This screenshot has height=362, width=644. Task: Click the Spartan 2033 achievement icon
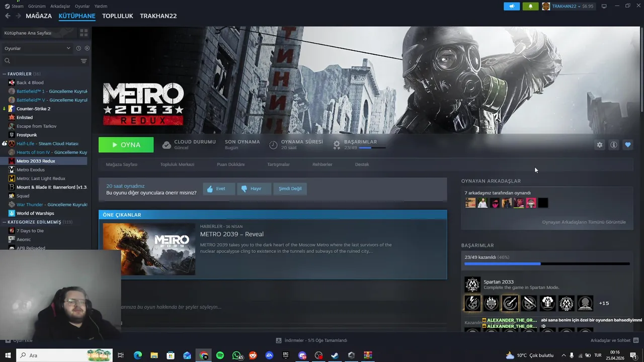pyautogui.click(x=472, y=285)
